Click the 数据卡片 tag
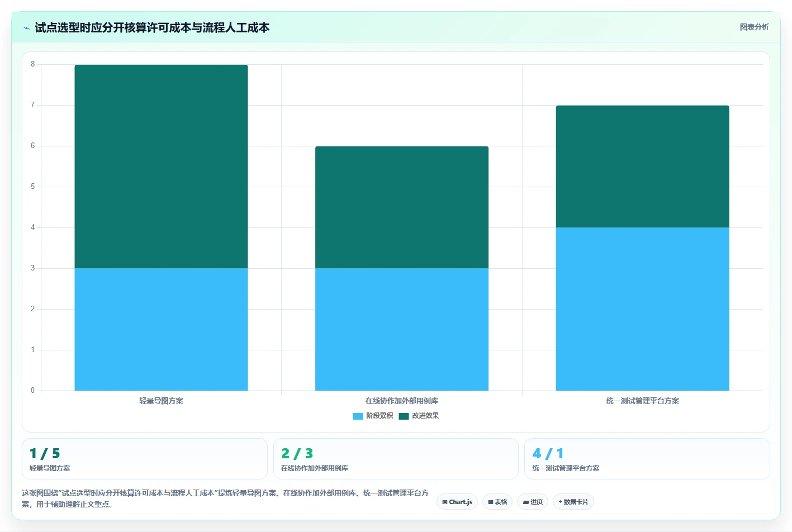 (x=573, y=502)
